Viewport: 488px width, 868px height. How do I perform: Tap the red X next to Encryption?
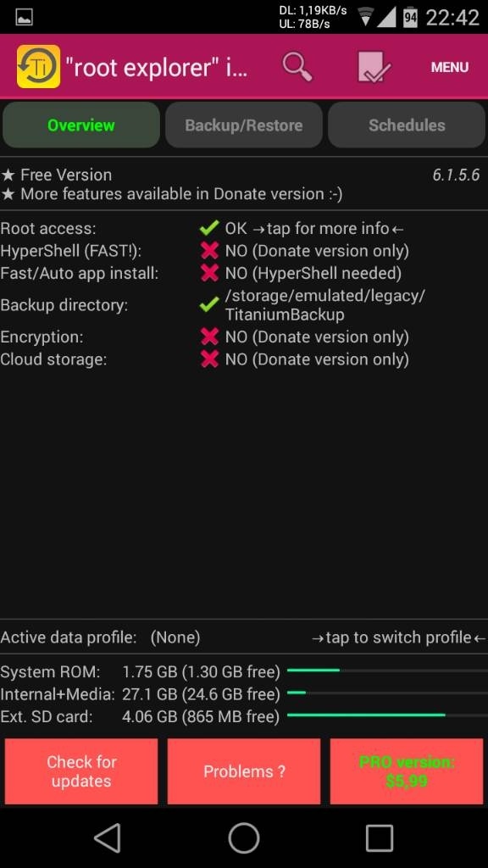210,337
